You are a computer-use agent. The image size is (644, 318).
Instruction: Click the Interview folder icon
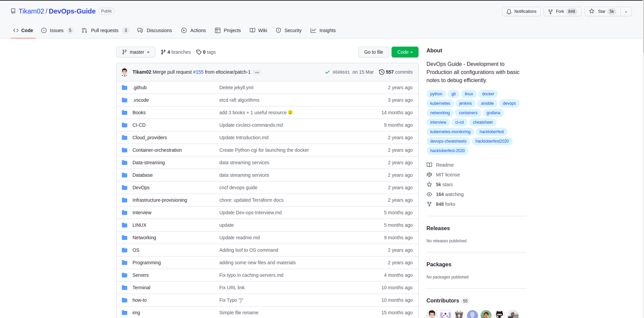(125, 213)
